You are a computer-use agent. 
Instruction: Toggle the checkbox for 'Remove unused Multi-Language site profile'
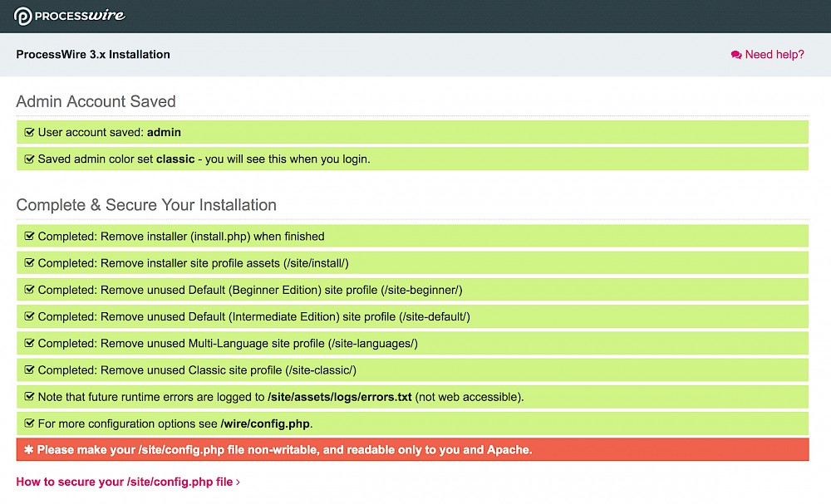coord(29,343)
